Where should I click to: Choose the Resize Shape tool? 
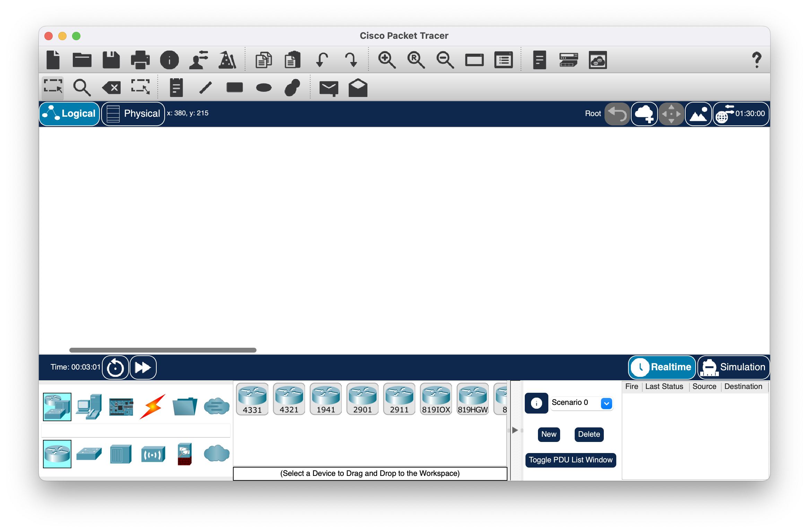pos(140,87)
